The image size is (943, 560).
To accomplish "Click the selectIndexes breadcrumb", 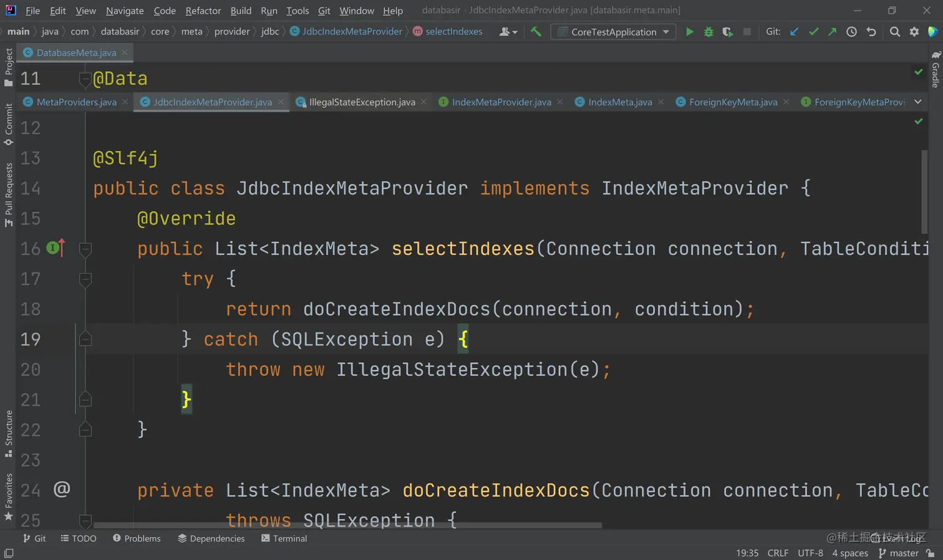I will [x=448, y=32].
